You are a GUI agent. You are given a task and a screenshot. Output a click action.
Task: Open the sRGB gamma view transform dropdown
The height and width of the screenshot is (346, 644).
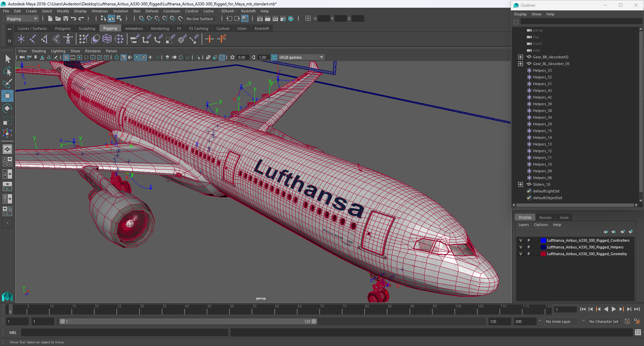pos(321,57)
